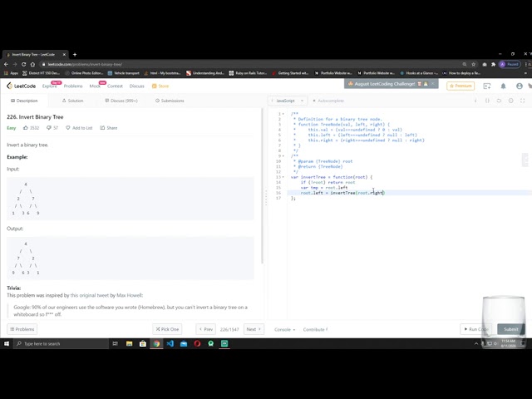Collapse code fold on line 13
This screenshot has height=399, width=532.
283,177
